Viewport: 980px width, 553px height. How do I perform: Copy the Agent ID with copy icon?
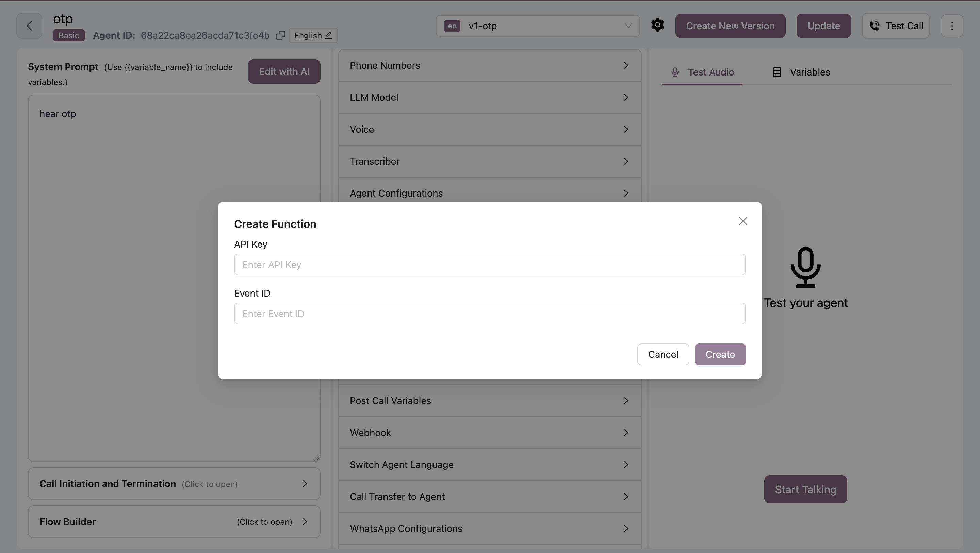(280, 35)
